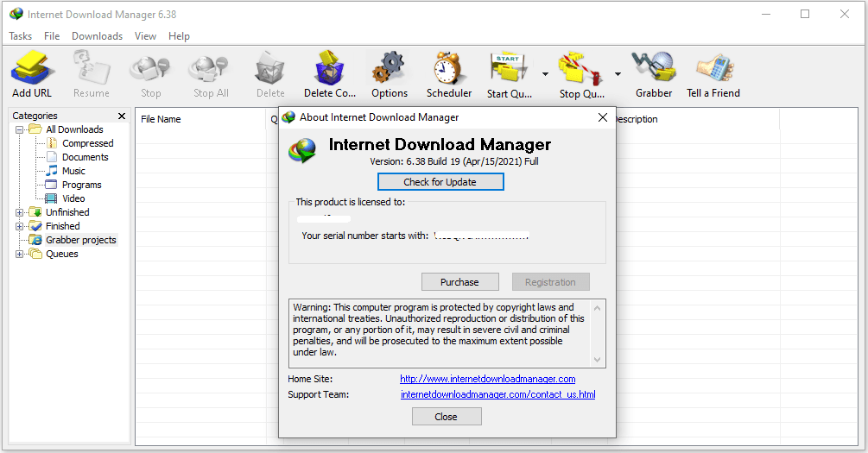Open the Grabber tool
Viewport: 868px width, 453px height.
(654, 74)
